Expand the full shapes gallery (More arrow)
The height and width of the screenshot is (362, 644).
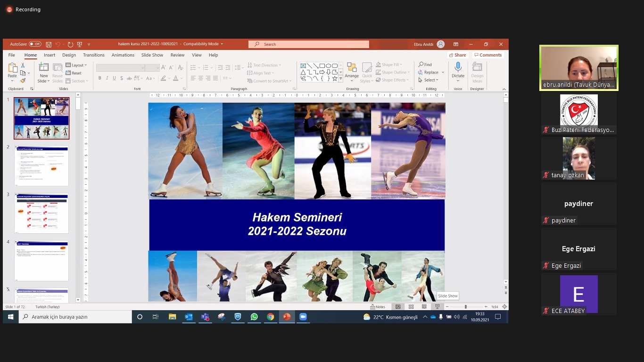click(x=341, y=79)
